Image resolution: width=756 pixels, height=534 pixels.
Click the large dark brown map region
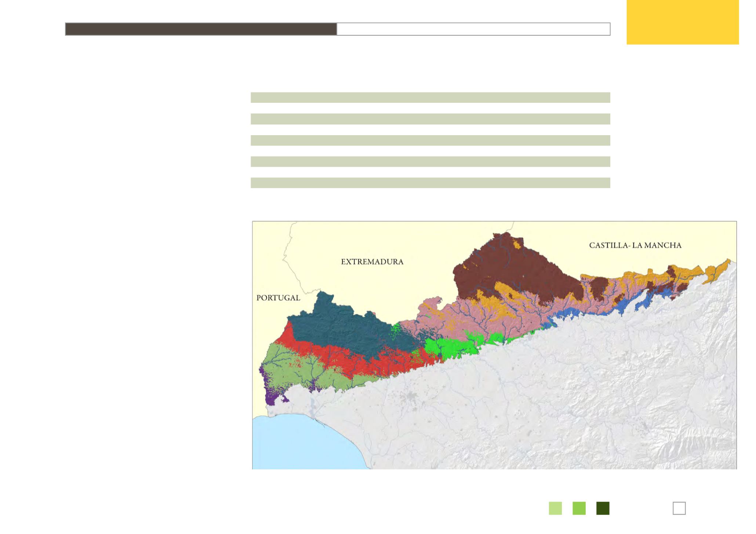click(514, 268)
